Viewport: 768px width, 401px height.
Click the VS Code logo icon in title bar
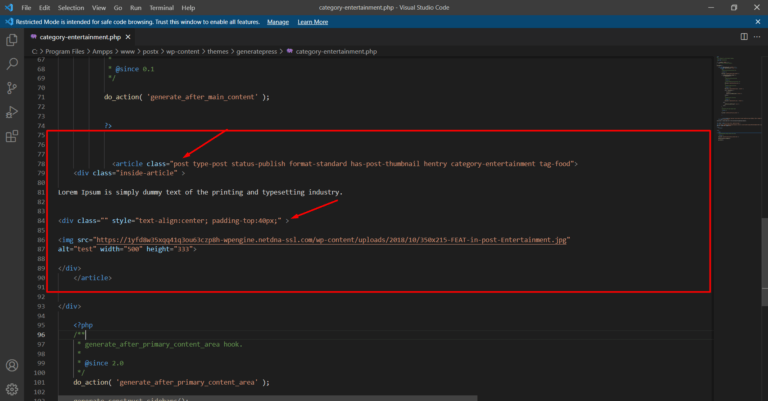coord(9,7)
